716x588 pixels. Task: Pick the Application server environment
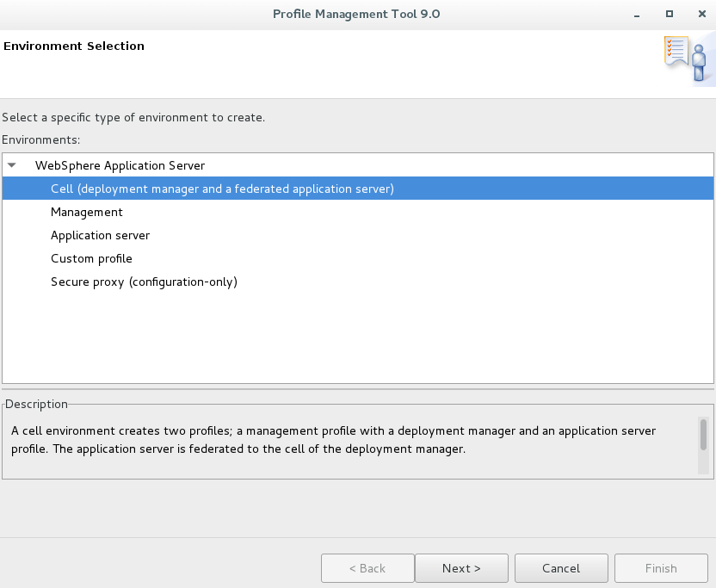[x=100, y=235]
